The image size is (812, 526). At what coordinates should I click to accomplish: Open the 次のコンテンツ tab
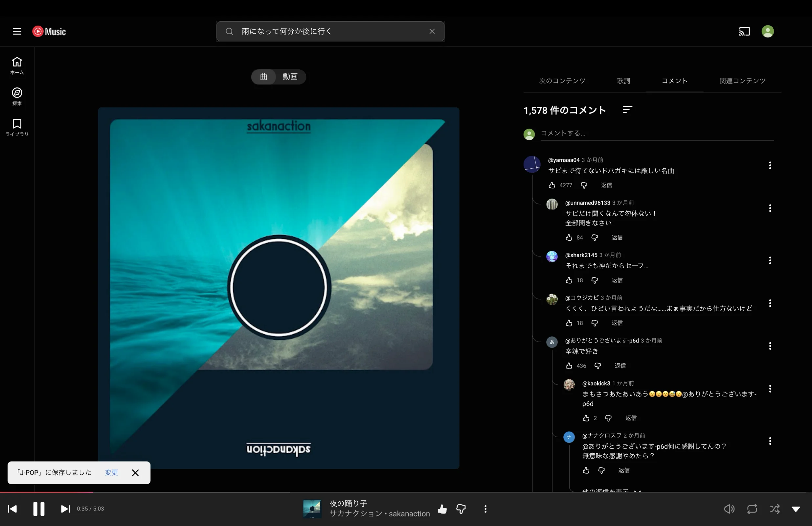[562, 81]
